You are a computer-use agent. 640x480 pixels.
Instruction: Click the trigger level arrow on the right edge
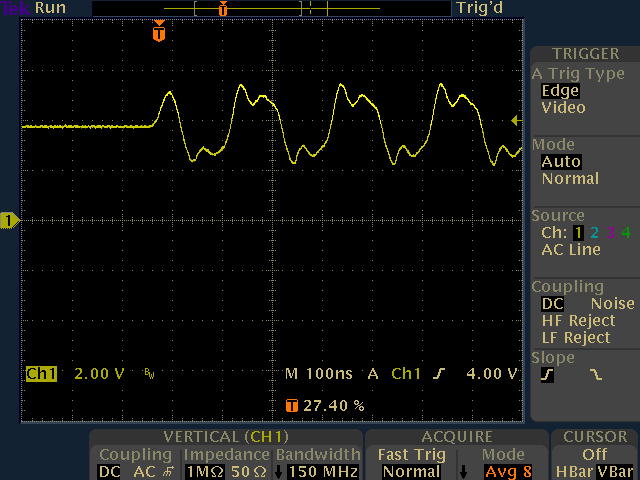(516, 121)
